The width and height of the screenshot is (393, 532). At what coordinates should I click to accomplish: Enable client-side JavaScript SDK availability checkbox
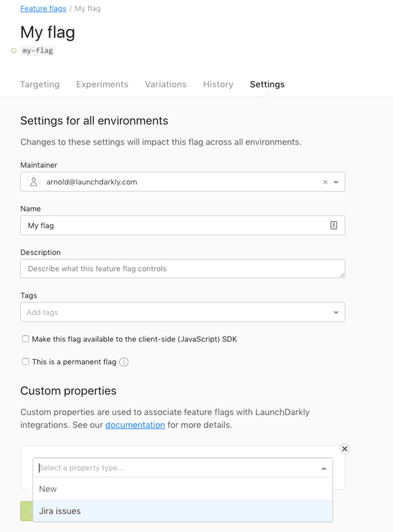pyautogui.click(x=26, y=339)
